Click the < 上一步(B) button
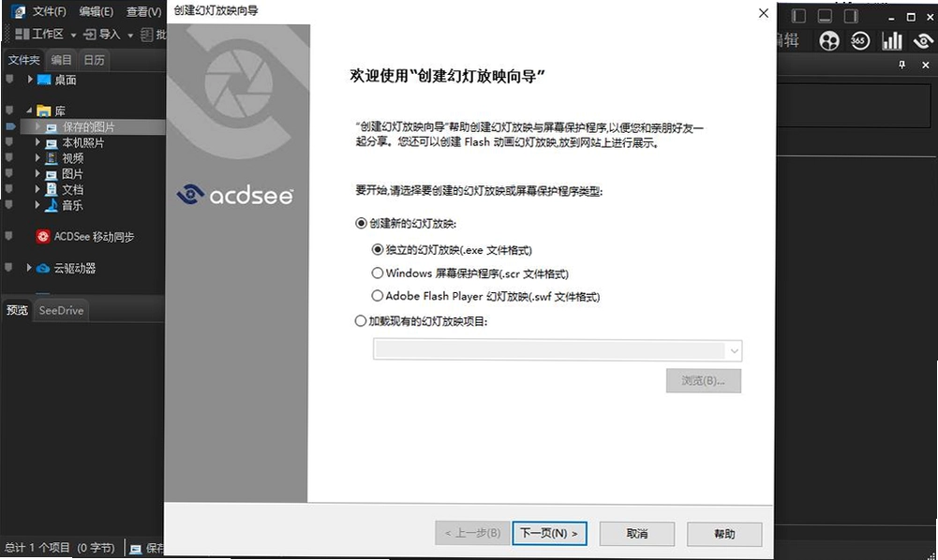938x560 pixels. click(472, 533)
